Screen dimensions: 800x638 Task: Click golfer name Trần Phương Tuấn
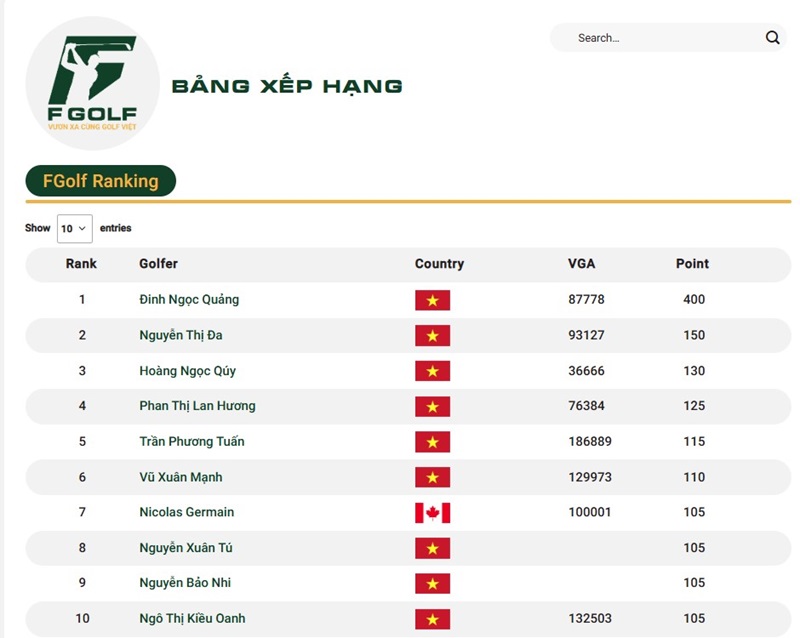point(191,442)
